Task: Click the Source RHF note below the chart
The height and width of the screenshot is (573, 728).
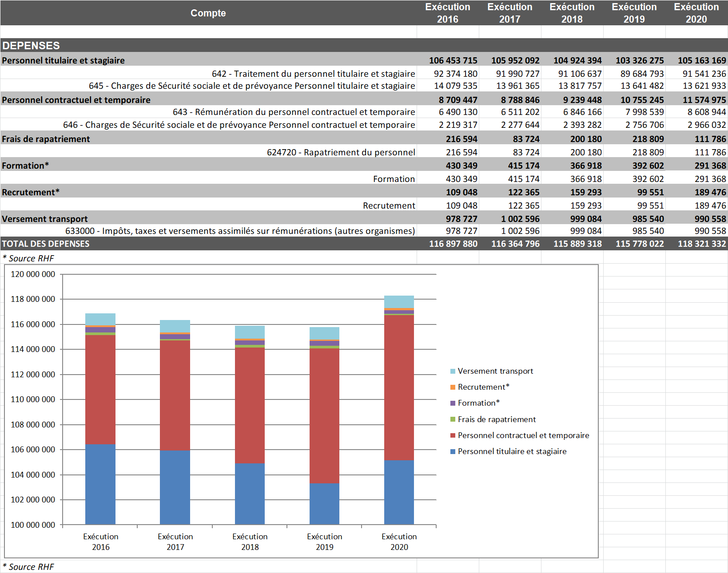Action: coord(28,567)
